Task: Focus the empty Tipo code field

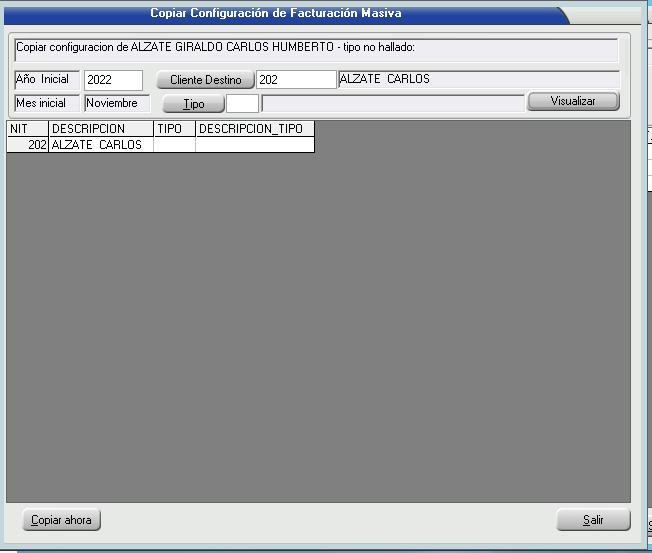Action: 242,103
